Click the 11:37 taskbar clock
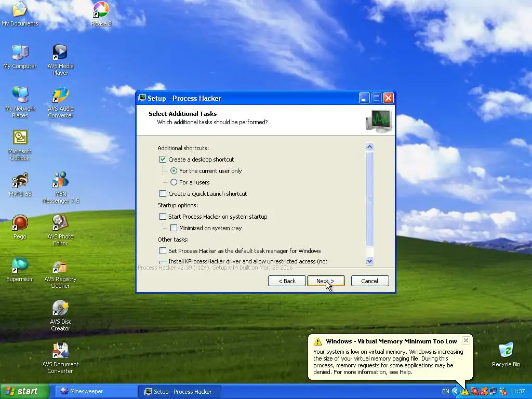532x399 pixels. tap(518, 392)
